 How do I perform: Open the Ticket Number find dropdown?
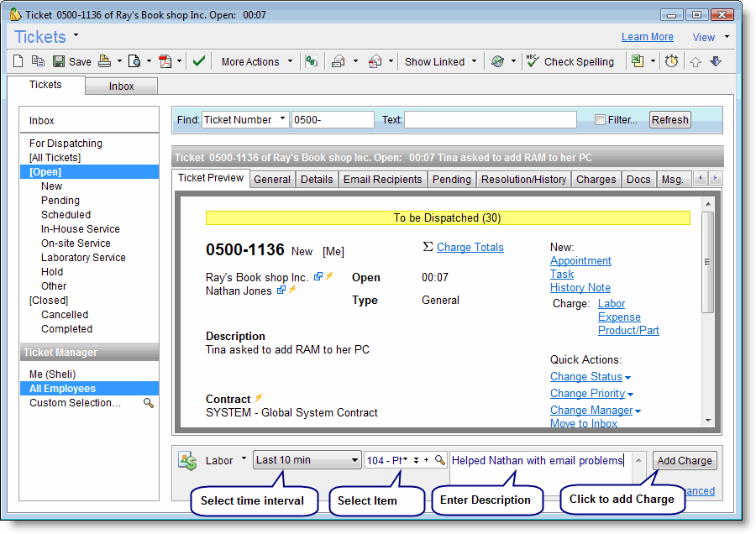[x=282, y=119]
